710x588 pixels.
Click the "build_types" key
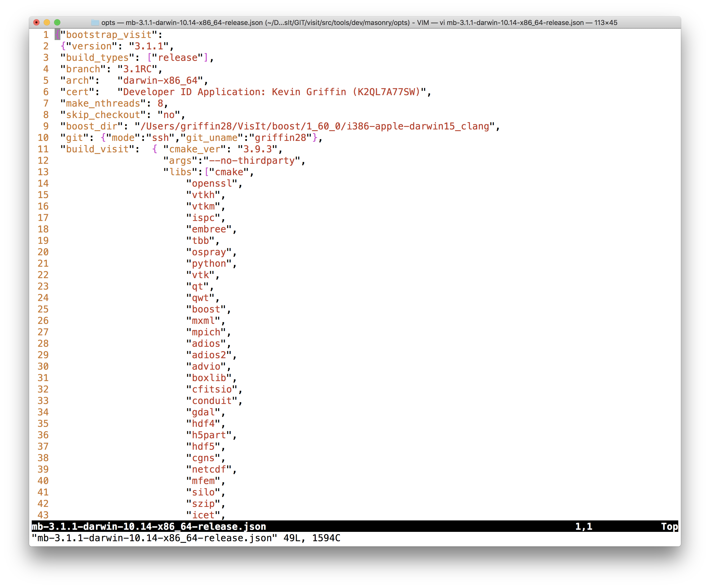97,58
